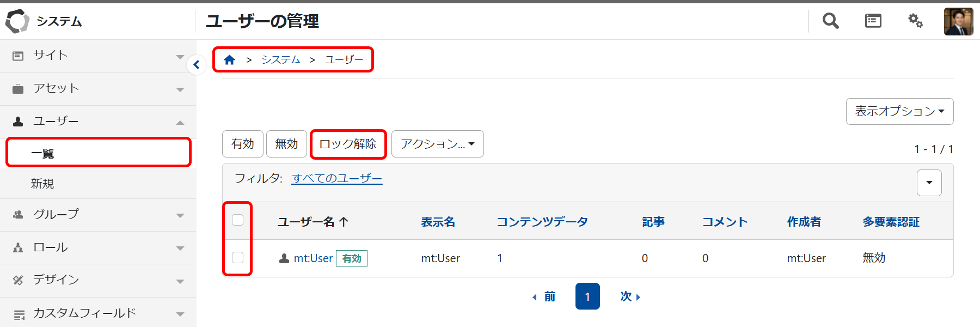Toggle the select-all users checkbox
Image resolution: width=980 pixels, height=327 pixels.
pyautogui.click(x=238, y=220)
